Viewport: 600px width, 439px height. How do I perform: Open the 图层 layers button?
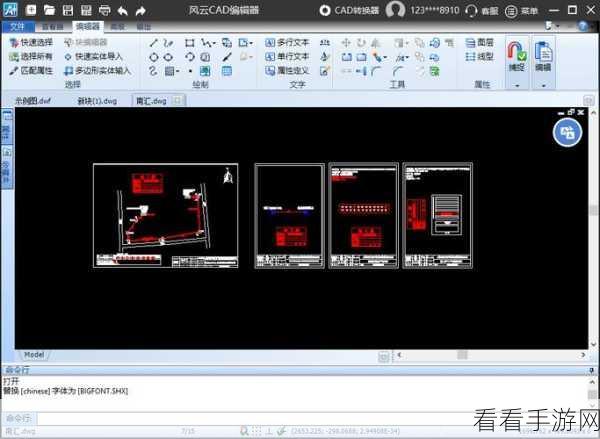(479, 42)
